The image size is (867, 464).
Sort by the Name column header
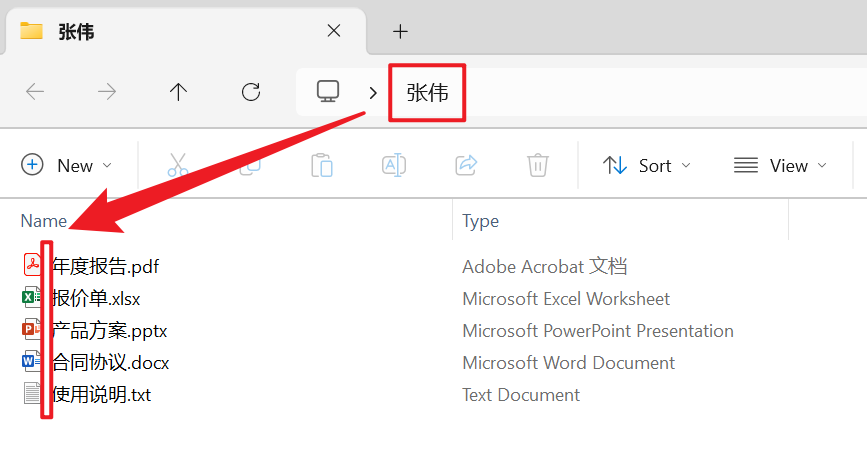pos(44,221)
